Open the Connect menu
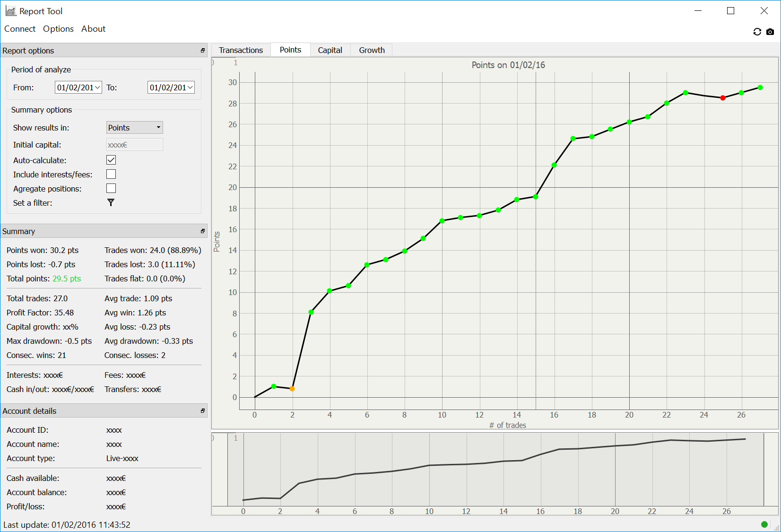The image size is (781, 532). click(x=20, y=29)
